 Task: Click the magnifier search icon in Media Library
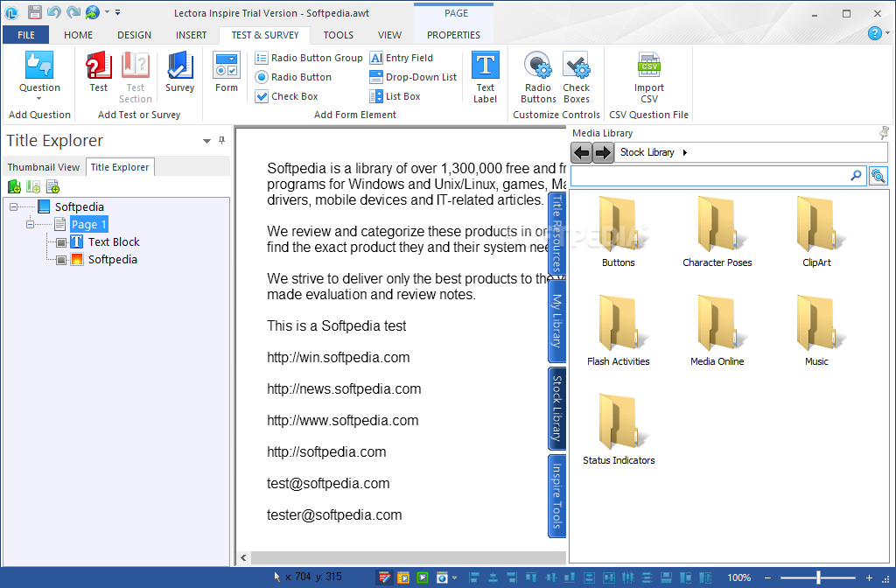coord(856,175)
